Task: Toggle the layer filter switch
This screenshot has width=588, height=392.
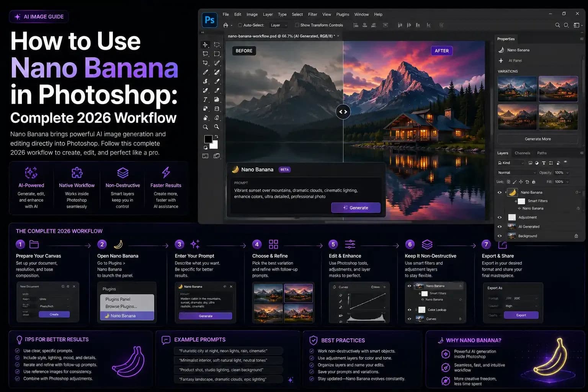Action: click(x=565, y=162)
